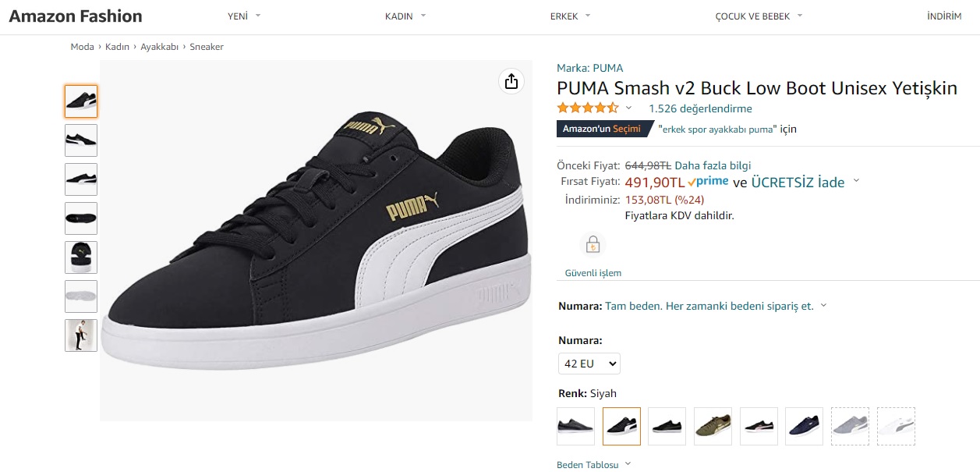This screenshot has height=472, width=980.
Task: Choose the unavailable gray shoe color variant
Action: tap(850, 426)
